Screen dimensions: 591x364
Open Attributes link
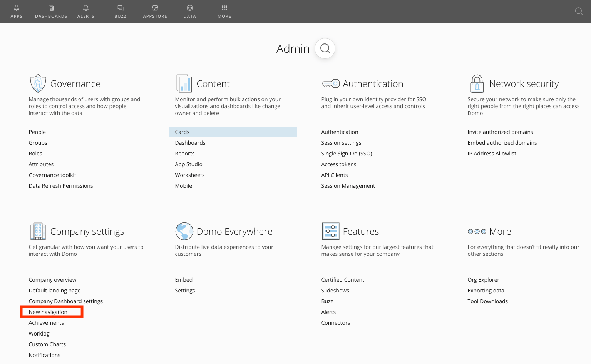click(x=41, y=164)
